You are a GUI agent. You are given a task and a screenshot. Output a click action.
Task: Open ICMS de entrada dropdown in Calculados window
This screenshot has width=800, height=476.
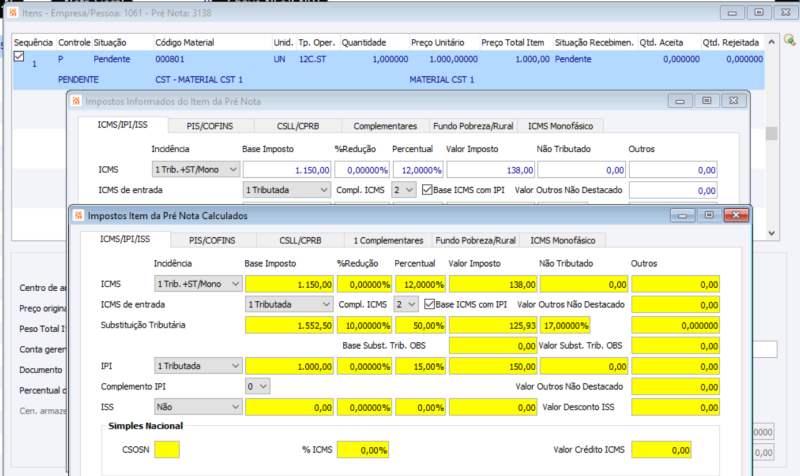tap(288, 304)
